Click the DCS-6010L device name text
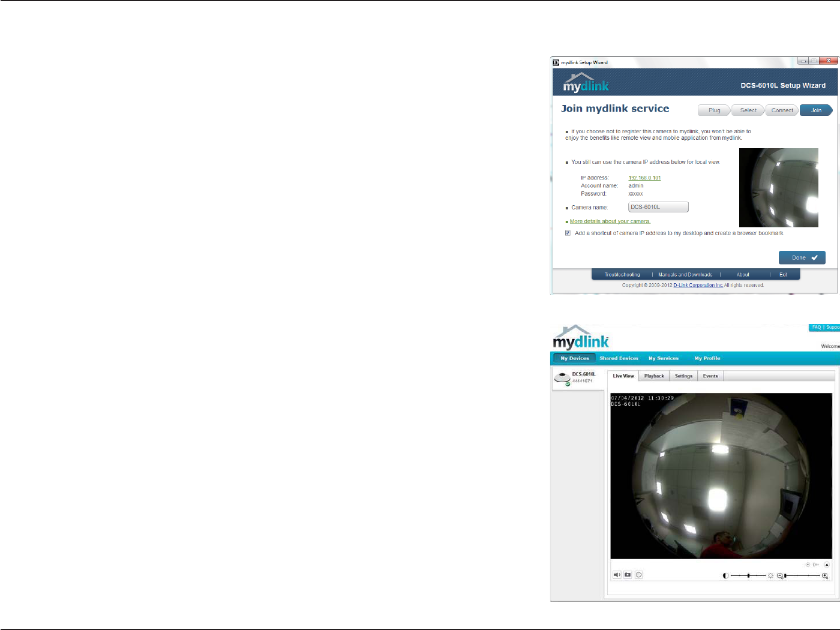 tap(584, 374)
